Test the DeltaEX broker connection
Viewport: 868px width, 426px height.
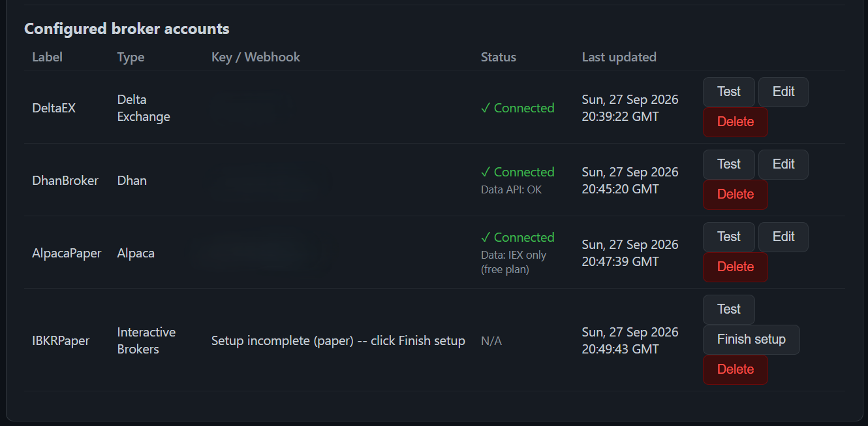click(728, 92)
